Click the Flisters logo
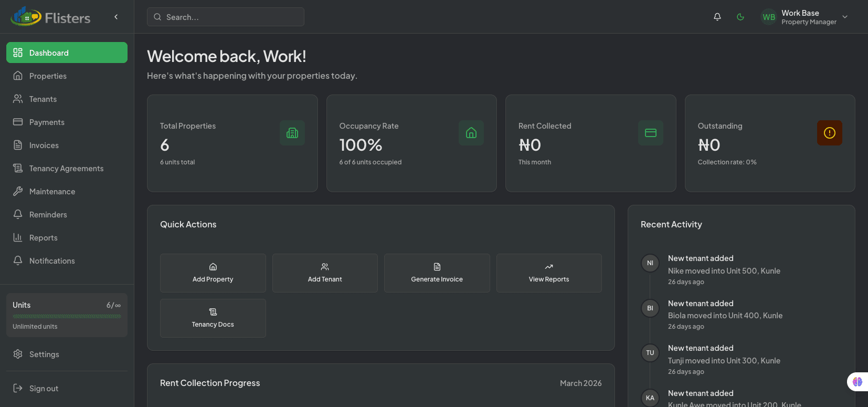Viewport: 868px width, 407px height. pyautogui.click(x=50, y=17)
